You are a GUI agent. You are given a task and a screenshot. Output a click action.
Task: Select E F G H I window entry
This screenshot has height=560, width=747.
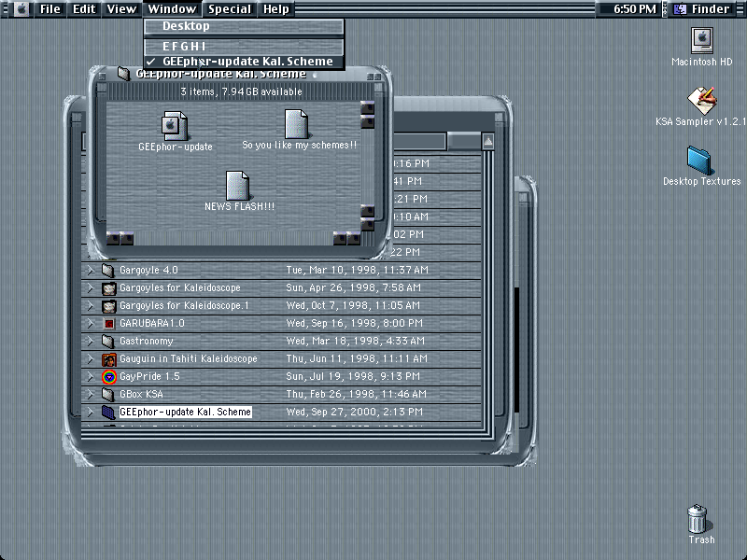click(x=244, y=46)
